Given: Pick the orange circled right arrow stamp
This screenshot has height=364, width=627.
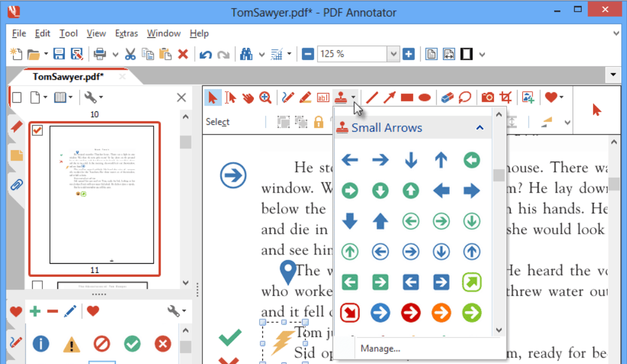Looking at the screenshot, I should [441, 313].
